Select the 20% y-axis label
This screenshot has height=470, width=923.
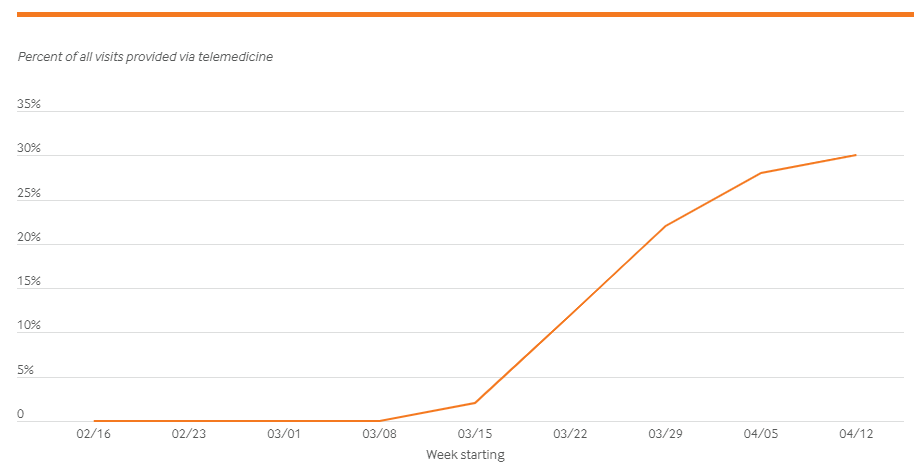tap(29, 237)
